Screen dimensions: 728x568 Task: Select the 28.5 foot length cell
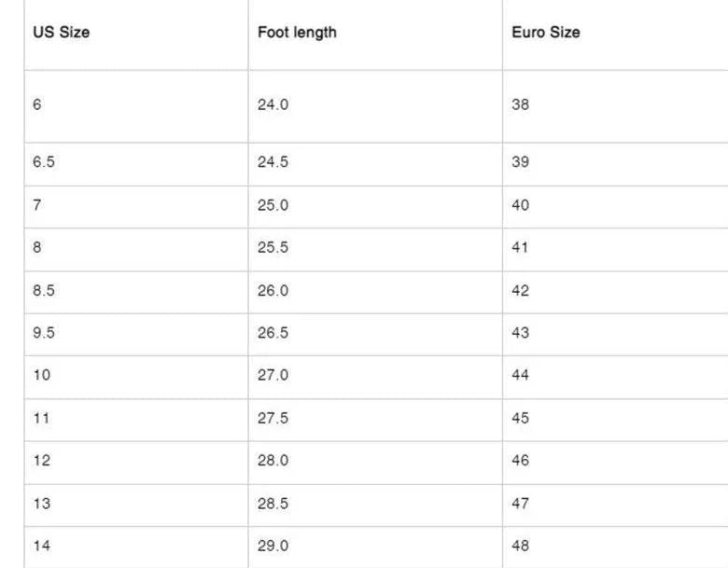273,504
